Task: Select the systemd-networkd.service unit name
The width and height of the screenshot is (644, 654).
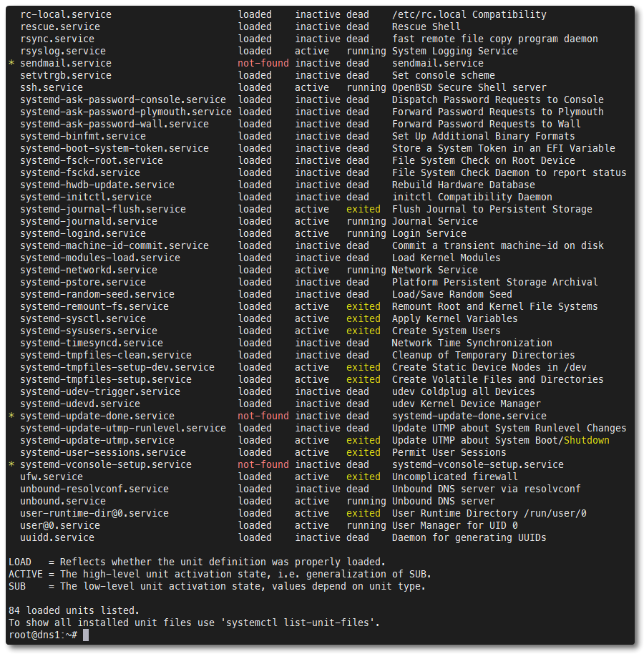Action: (89, 270)
